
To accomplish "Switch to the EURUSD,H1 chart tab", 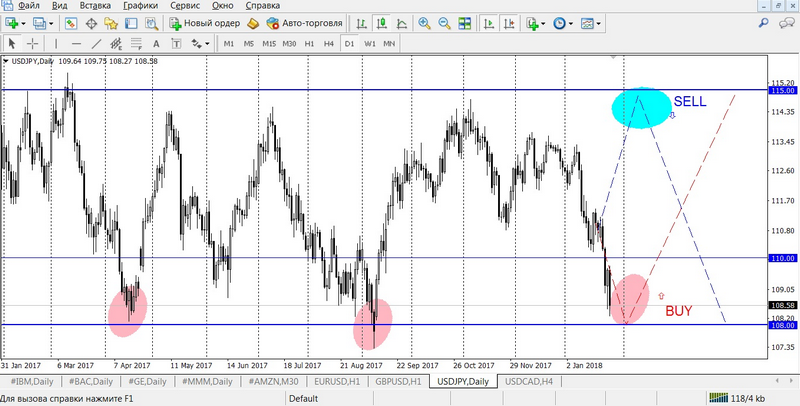I will 337,381.
